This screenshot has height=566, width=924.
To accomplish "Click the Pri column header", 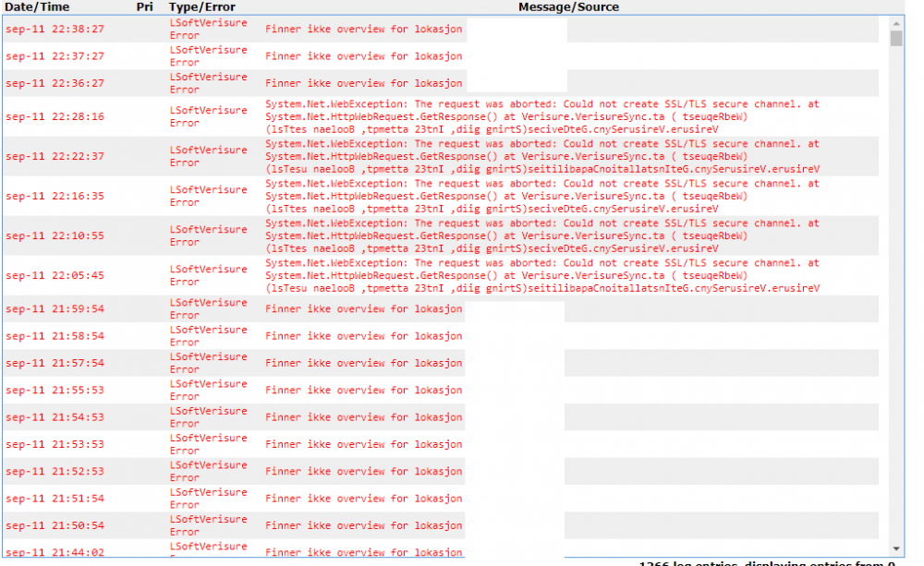I will click(x=144, y=6).
